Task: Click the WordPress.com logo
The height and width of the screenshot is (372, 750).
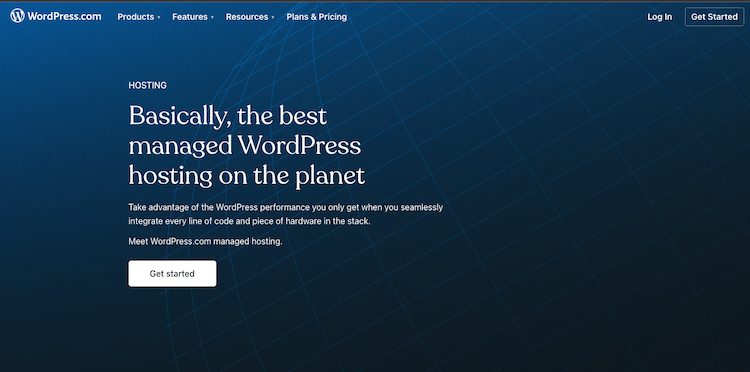Action: tap(55, 16)
